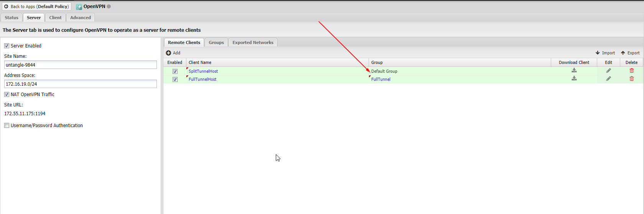Viewport: 644px width, 214px height.
Task: Switch to the Groups tab
Action: [216, 42]
